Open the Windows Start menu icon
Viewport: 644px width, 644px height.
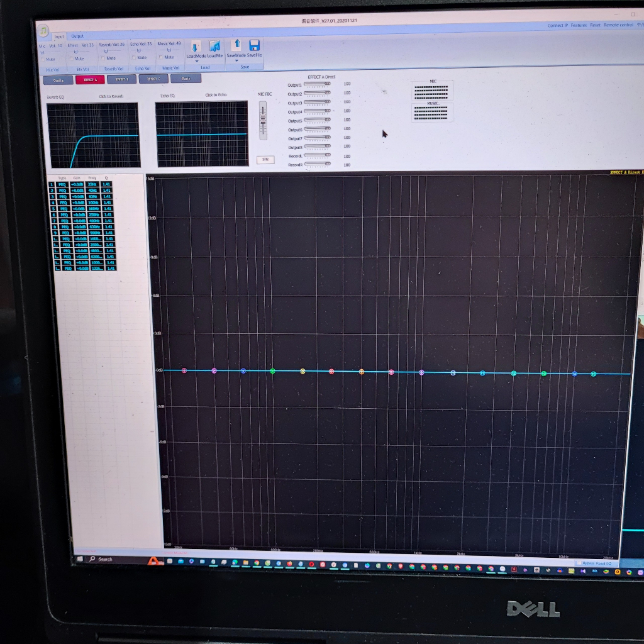click(80, 558)
